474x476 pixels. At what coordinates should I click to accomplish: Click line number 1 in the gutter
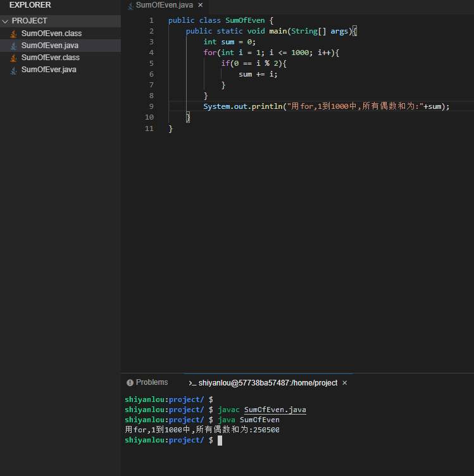pyautogui.click(x=151, y=20)
